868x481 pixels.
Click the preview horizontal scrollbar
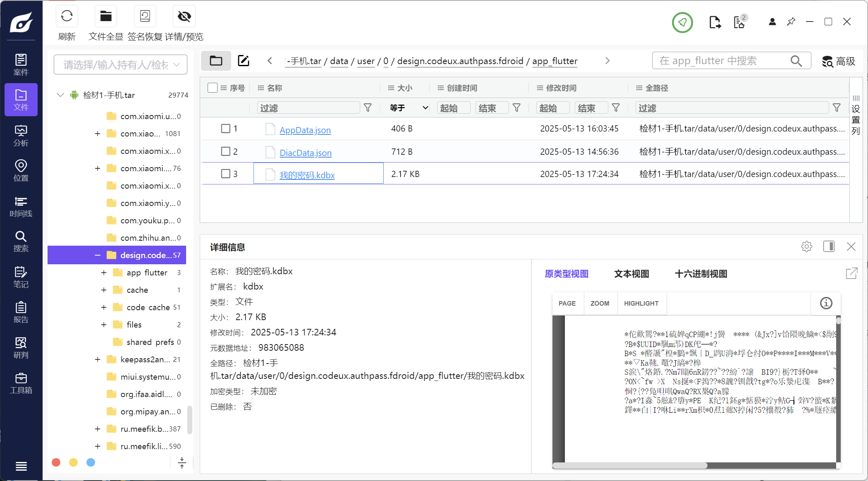(630, 465)
